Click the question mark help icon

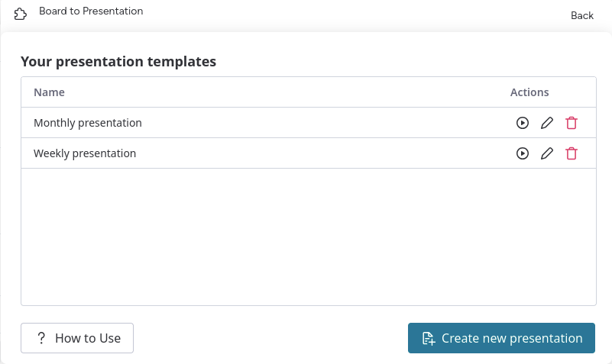pyautogui.click(x=41, y=338)
